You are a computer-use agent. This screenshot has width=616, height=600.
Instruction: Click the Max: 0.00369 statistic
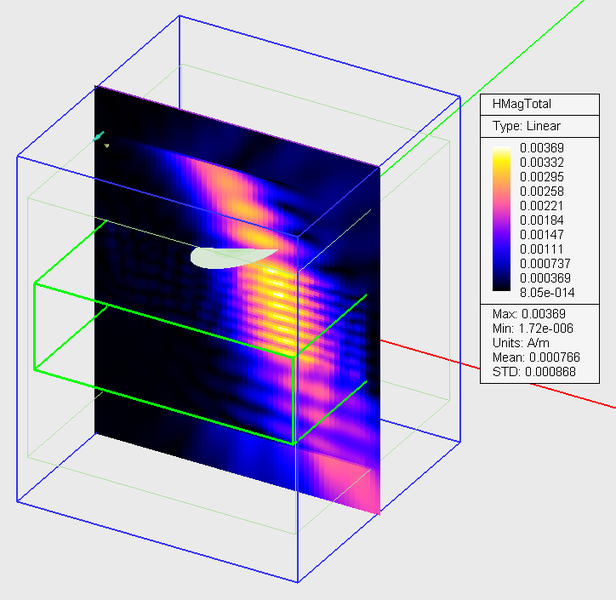(529, 315)
